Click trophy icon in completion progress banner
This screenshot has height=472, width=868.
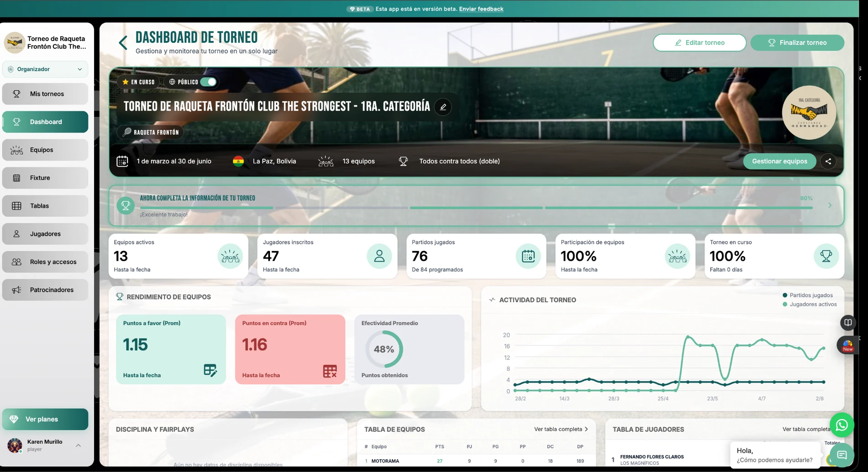(x=126, y=205)
